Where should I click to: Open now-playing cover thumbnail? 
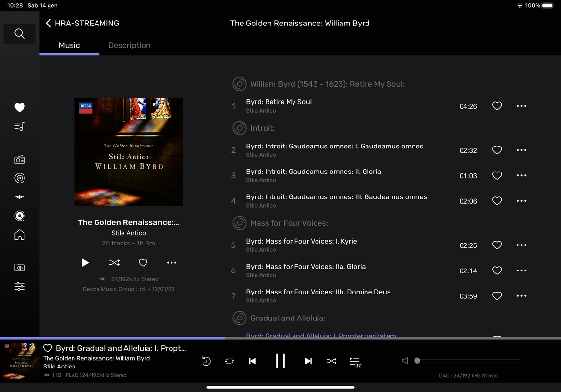click(20, 361)
